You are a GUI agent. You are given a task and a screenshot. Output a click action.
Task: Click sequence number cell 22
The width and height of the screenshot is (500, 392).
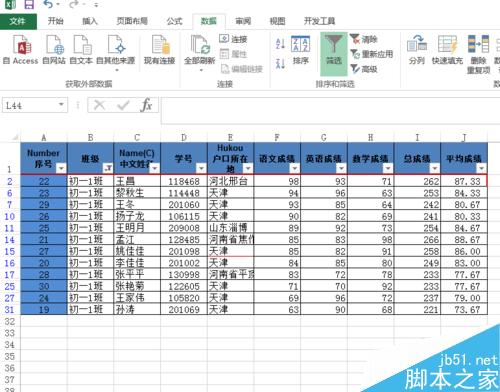point(44,181)
